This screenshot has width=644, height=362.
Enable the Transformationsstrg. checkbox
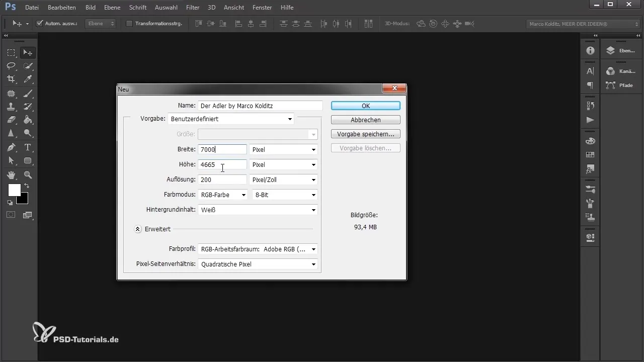click(x=129, y=24)
